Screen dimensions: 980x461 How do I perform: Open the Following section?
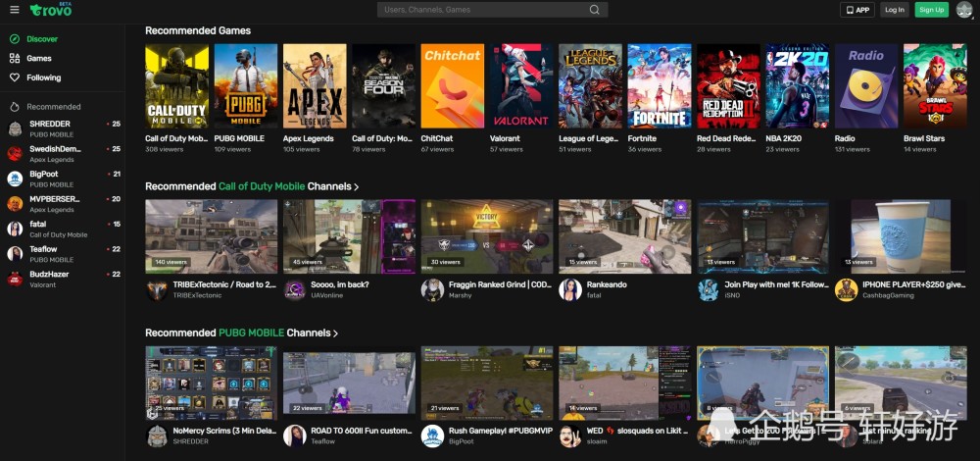(x=44, y=77)
